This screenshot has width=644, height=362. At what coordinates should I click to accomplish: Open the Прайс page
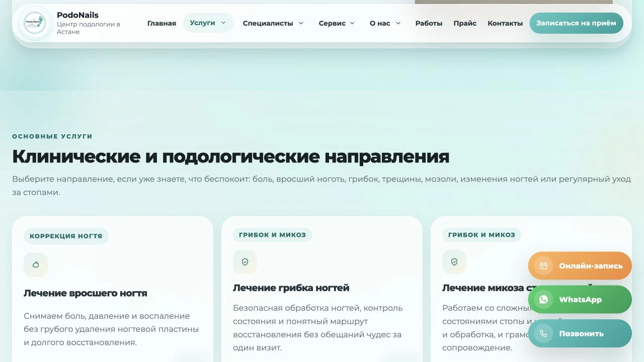tap(465, 23)
